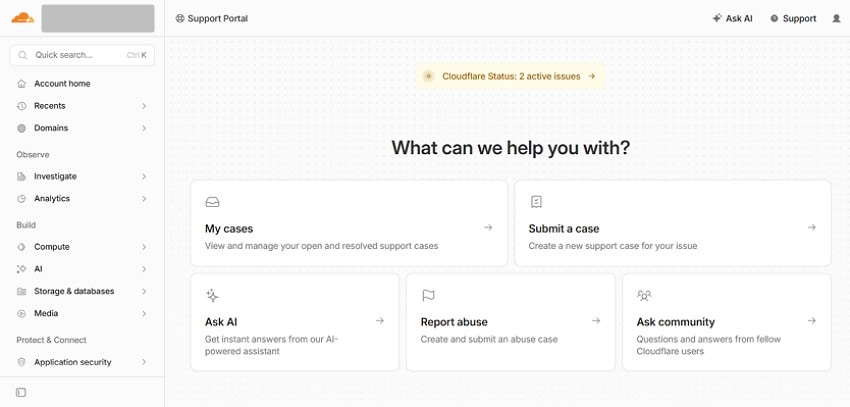The image size is (850, 407).
Task: Click the Ask AI sparkle icon in header
Action: pyautogui.click(x=717, y=18)
